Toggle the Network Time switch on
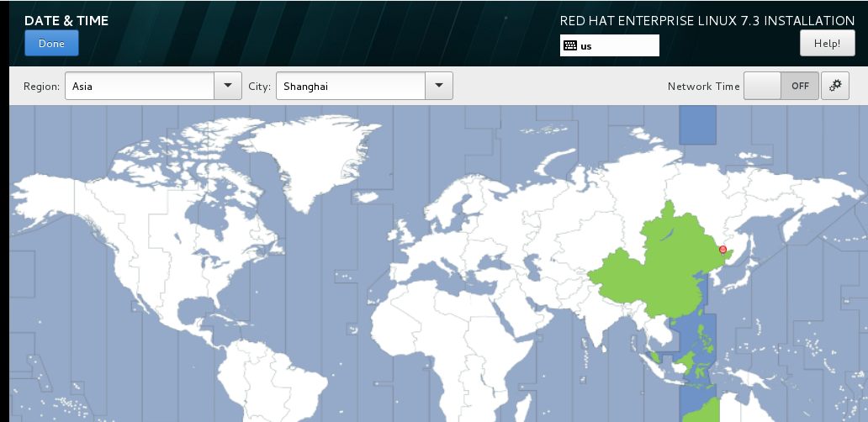 pos(781,86)
